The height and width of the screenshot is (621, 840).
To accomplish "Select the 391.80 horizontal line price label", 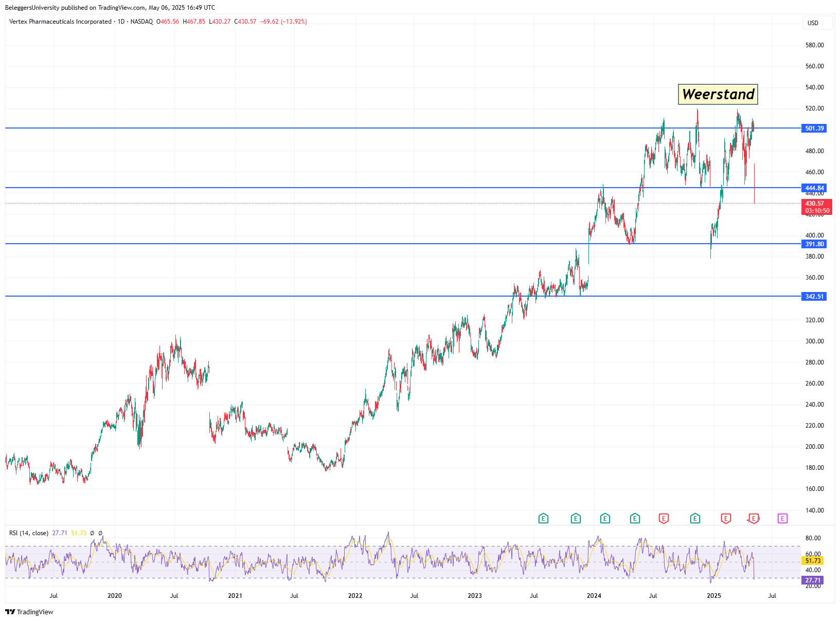I will click(814, 244).
